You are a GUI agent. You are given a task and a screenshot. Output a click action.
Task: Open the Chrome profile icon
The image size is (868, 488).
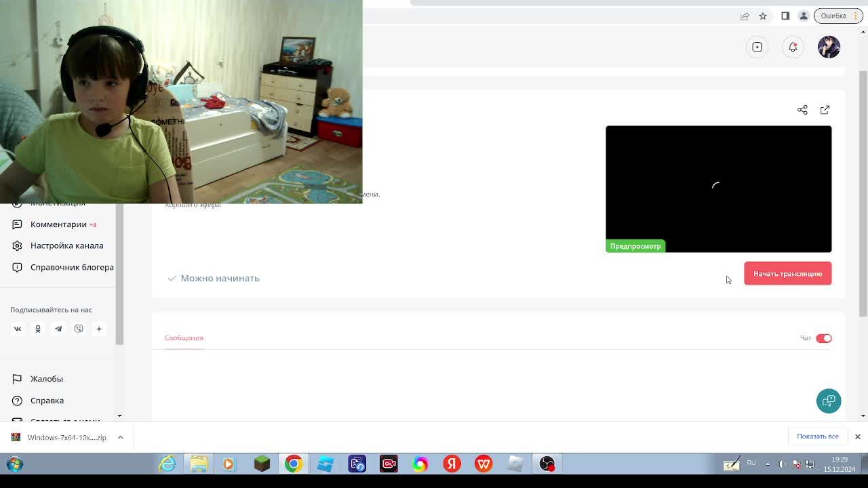[804, 16]
